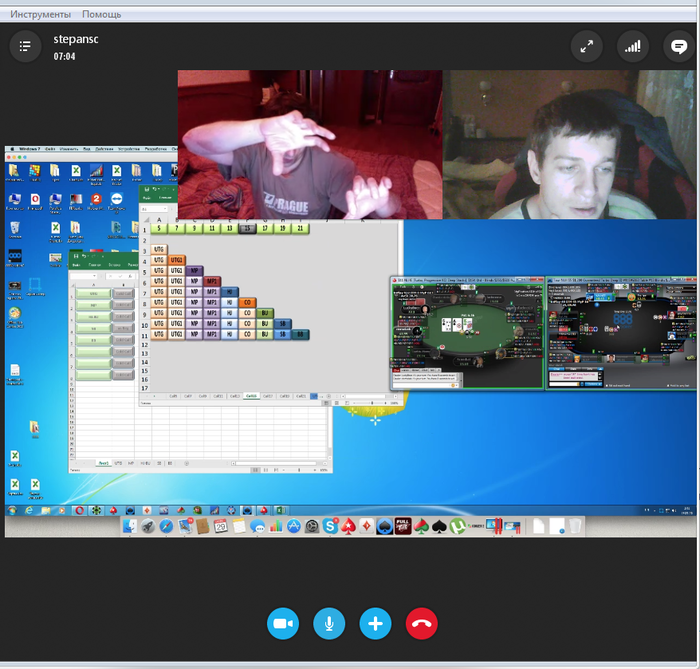
Task: Check call quality signal info
Action: coord(633,46)
